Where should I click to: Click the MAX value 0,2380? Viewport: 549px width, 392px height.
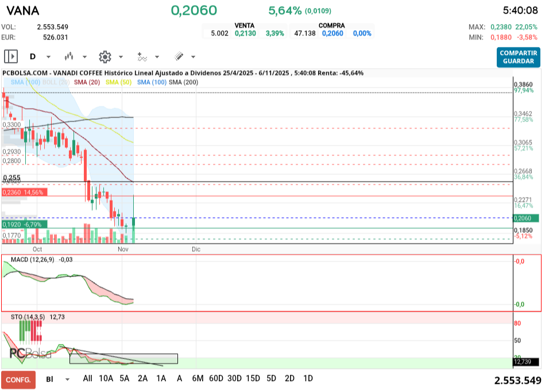pyautogui.click(x=501, y=27)
